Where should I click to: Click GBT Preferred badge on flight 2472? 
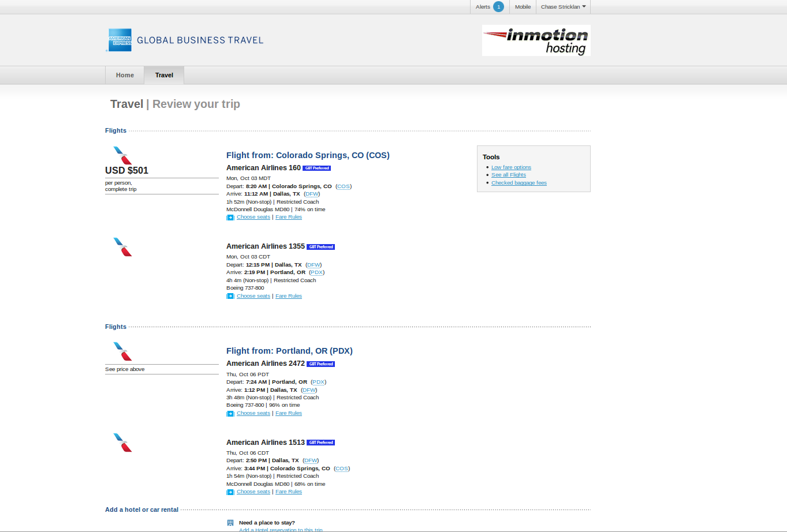[321, 364]
